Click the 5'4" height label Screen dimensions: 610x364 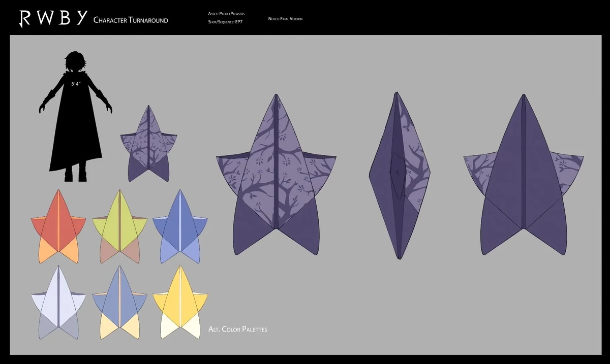click(x=76, y=84)
